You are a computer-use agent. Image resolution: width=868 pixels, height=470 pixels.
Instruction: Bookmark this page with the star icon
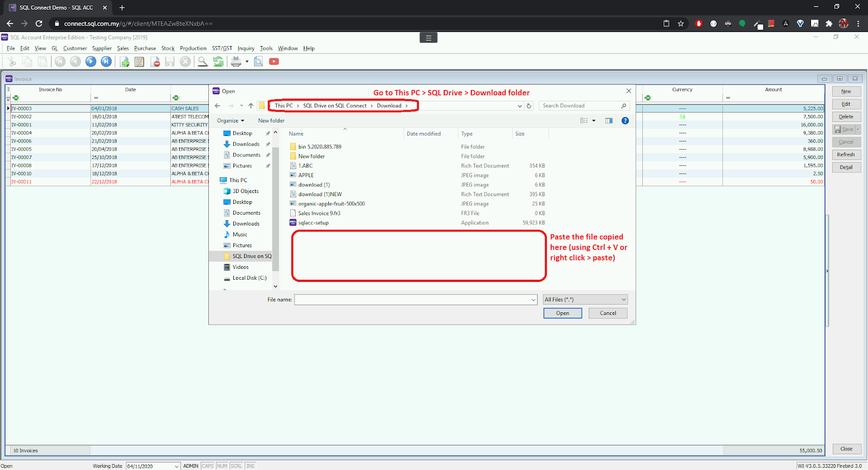click(x=681, y=23)
